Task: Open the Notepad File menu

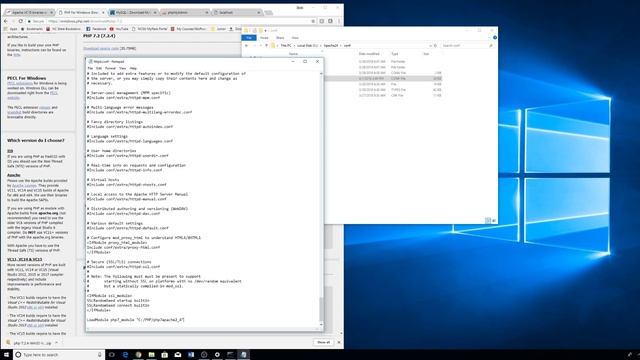Action: pos(90,68)
